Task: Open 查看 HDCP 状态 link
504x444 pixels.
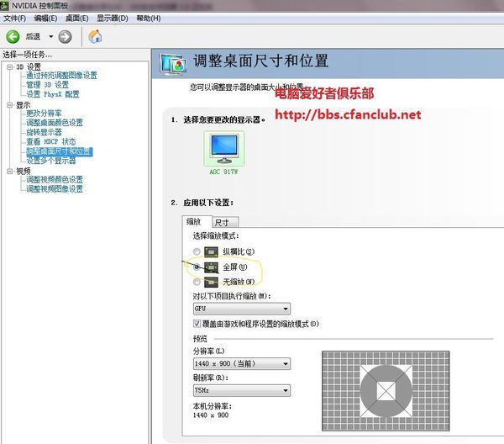Action: point(50,141)
